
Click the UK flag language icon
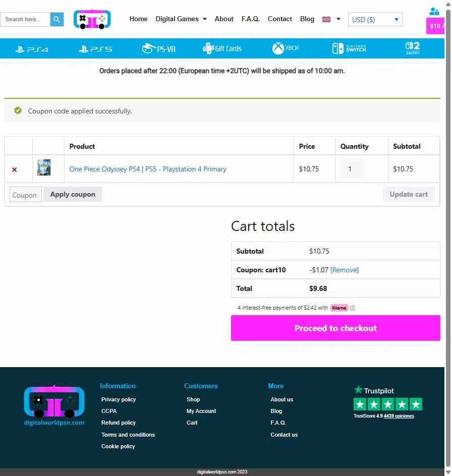(326, 20)
